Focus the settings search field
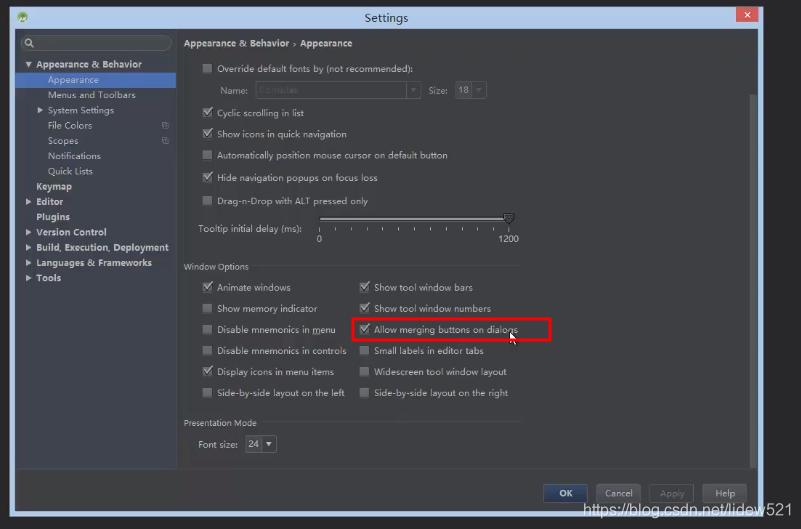This screenshot has width=801, height=529. pos(97,43)
